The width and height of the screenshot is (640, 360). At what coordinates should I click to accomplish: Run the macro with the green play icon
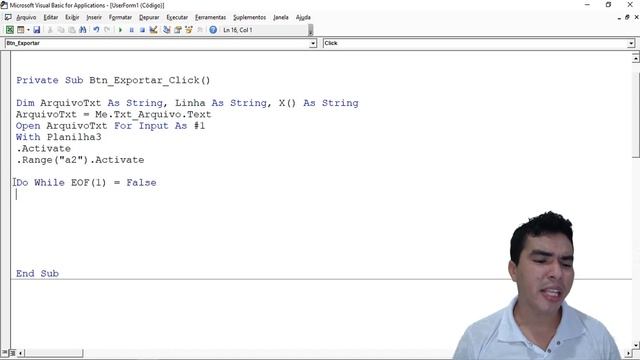(x=120, y=30)
